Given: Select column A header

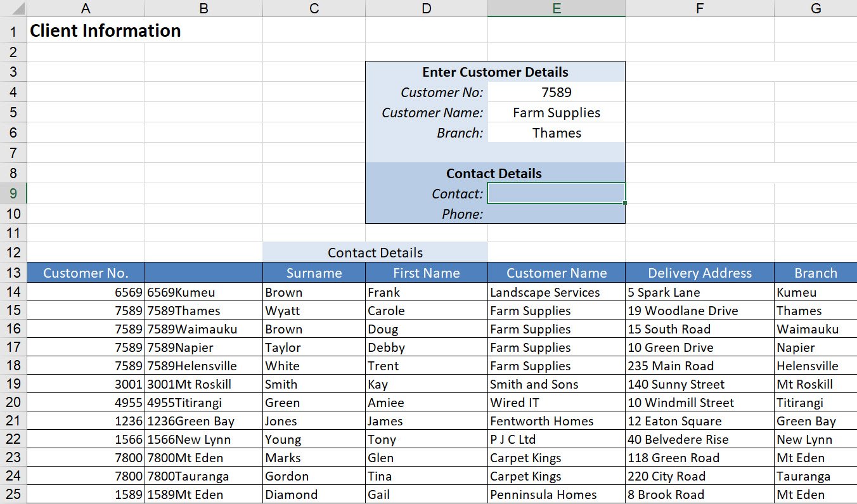Looking at the screenshot, I should [x=86, y=8].
